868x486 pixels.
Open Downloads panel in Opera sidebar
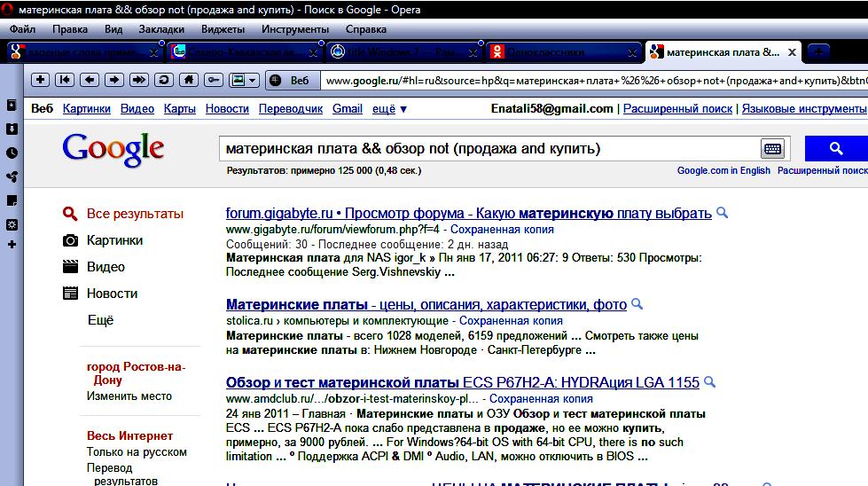12,129
